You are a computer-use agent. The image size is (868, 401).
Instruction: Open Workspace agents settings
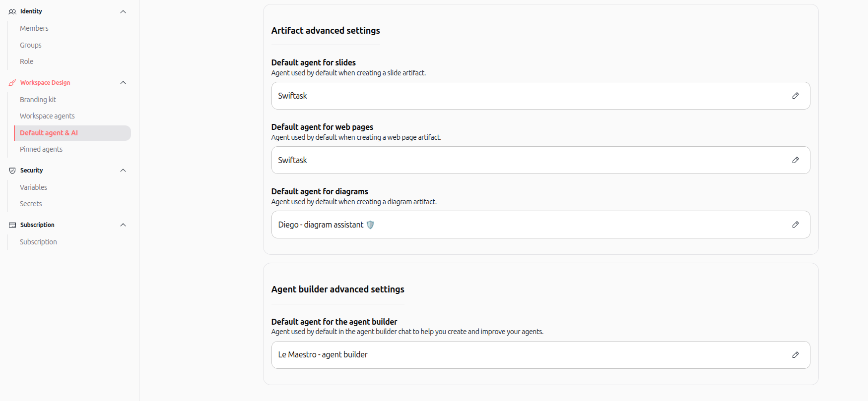point(47,116)
